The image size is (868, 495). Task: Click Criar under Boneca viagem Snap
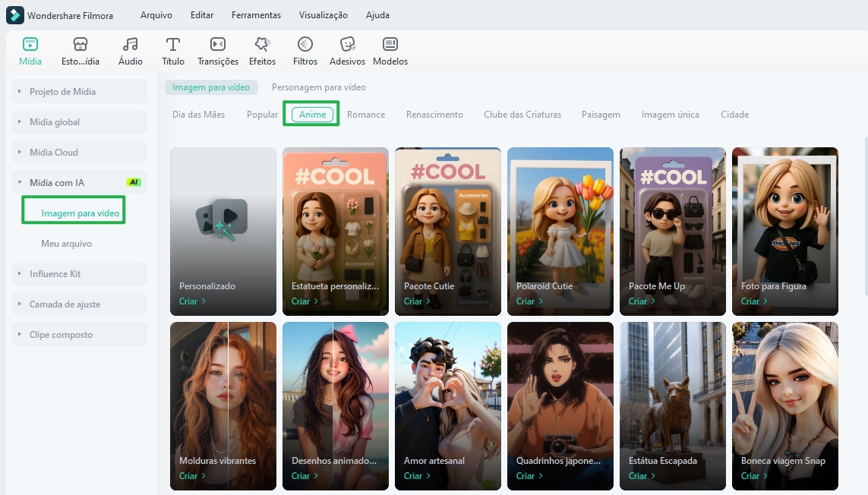click(755, 475)
